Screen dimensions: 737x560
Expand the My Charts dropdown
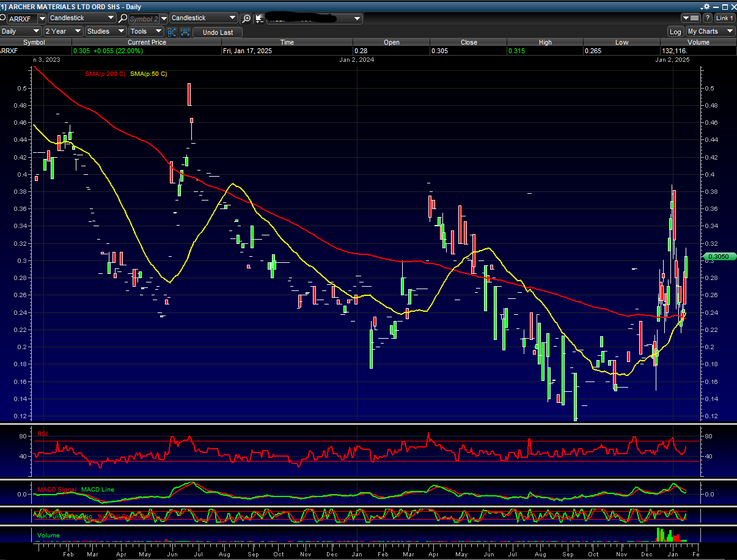coord(710,31)
